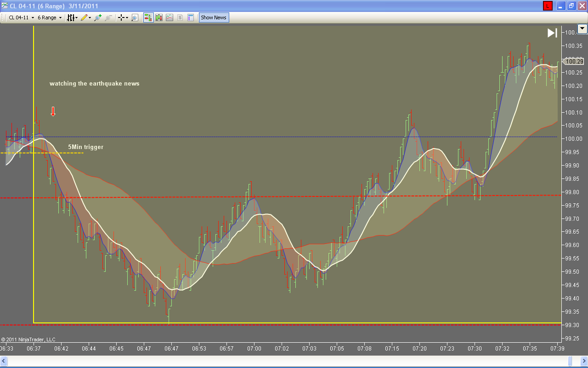The width and height of the screenshot is (588, 368).
Task: Click the 100.00 price axis label
Action: 574,139
